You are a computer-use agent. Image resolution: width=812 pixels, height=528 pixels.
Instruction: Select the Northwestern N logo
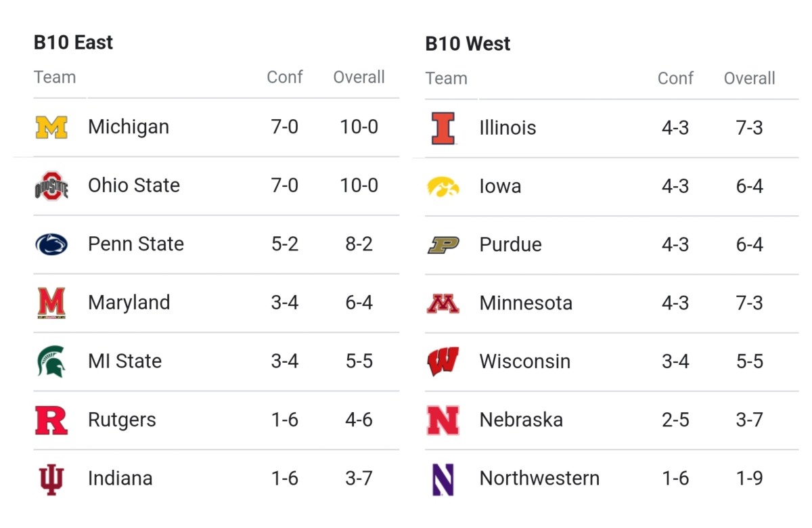tap(443, 479)
